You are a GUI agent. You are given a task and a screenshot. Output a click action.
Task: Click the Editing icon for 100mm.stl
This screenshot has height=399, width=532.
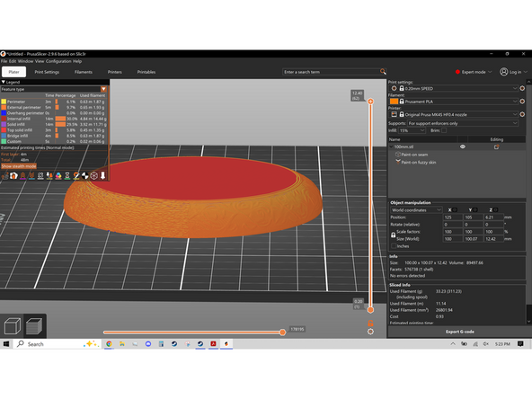point(496,146)
